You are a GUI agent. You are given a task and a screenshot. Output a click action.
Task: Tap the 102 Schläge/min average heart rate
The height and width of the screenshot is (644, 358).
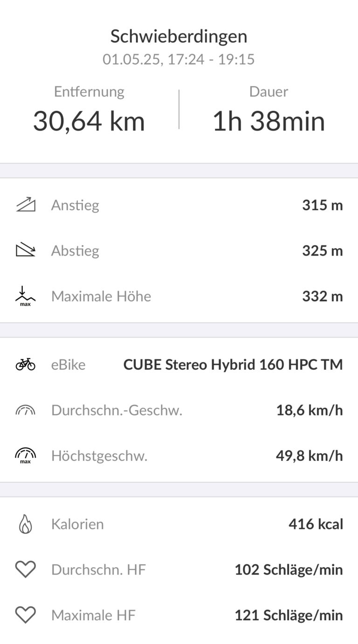pos(289,569)
